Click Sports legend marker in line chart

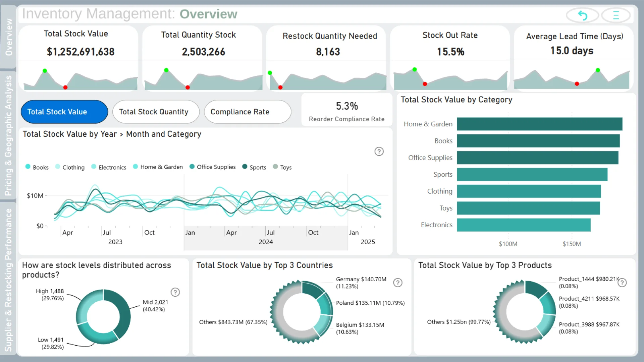tap(245, 167)
